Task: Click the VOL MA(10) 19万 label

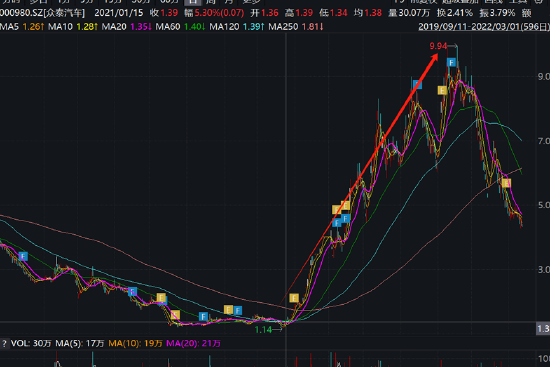Action: 135,343
